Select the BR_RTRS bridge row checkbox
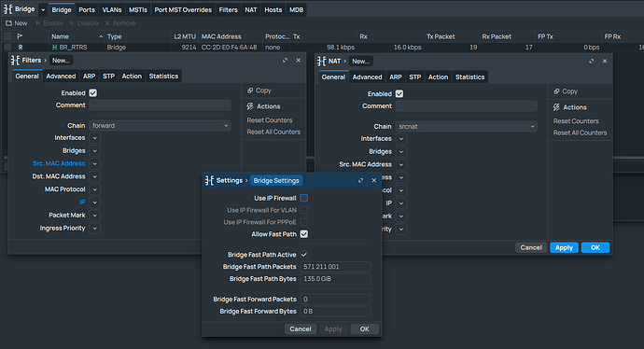Screen dimensions: 644x349 (x=7, y=48)
